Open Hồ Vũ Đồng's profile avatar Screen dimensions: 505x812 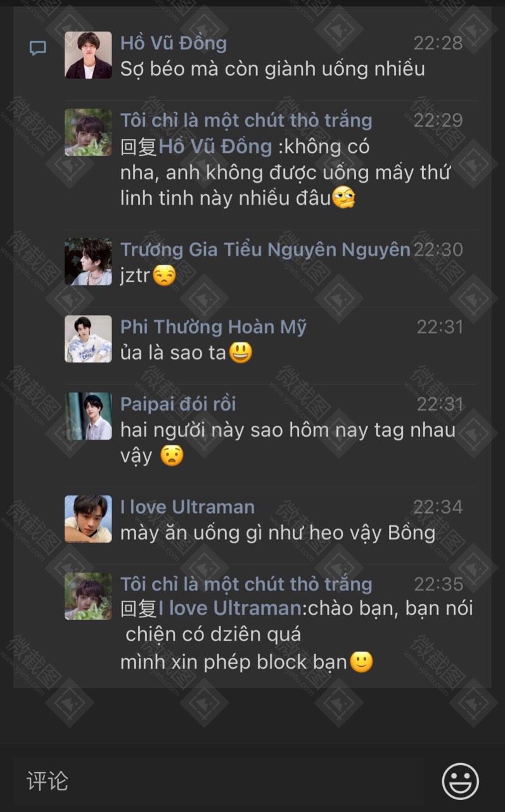[x=88, y=55]
